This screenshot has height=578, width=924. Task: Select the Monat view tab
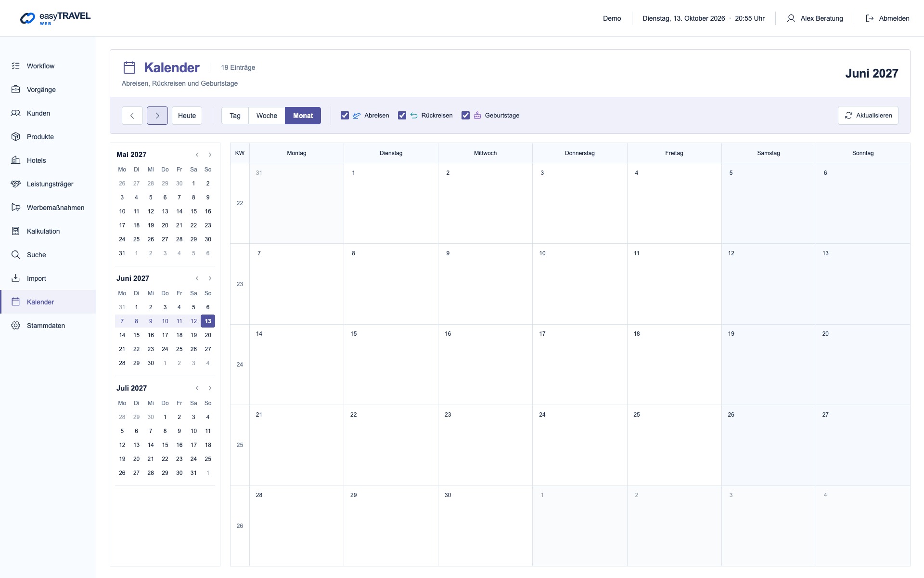coord(303,116)
